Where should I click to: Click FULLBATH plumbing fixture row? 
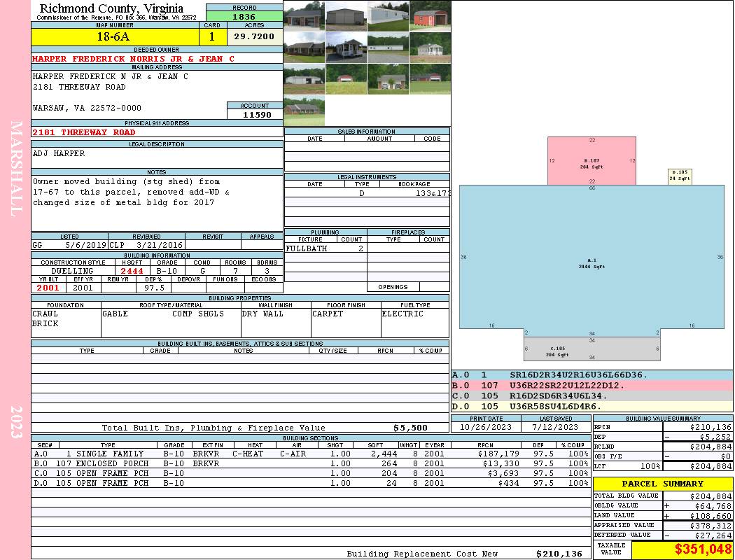pyautogui.click(x=325, y=248)
